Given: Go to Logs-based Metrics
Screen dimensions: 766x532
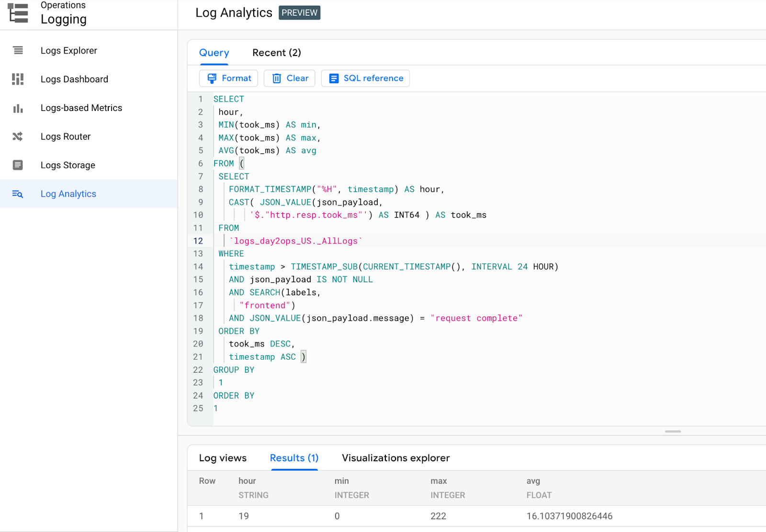Looking at the screenshot, I should click(x=89, y=108).
